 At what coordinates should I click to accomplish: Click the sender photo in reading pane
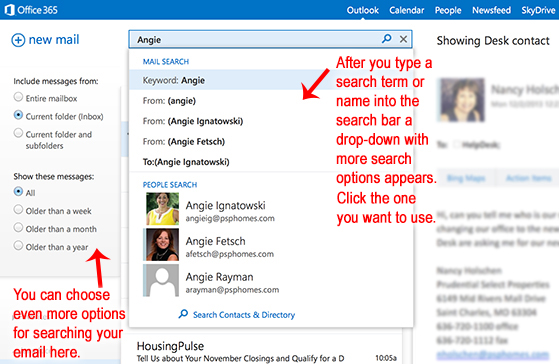pos(462,100)
